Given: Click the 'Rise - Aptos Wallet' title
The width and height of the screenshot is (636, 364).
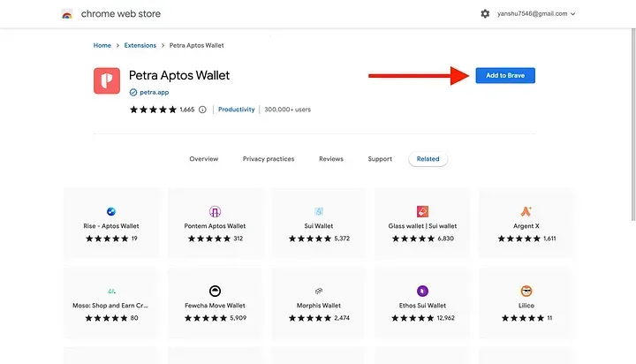Looking at the screenshot, I should pos(111,226).
